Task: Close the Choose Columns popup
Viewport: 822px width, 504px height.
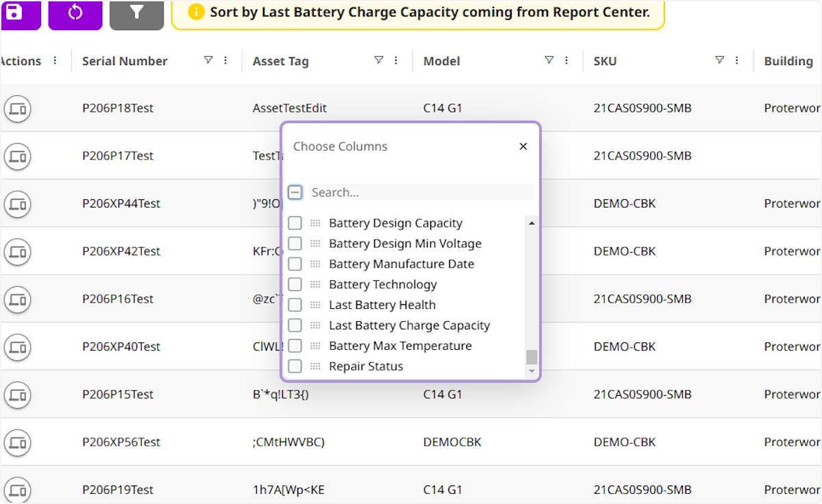Action: click(523, 147)
